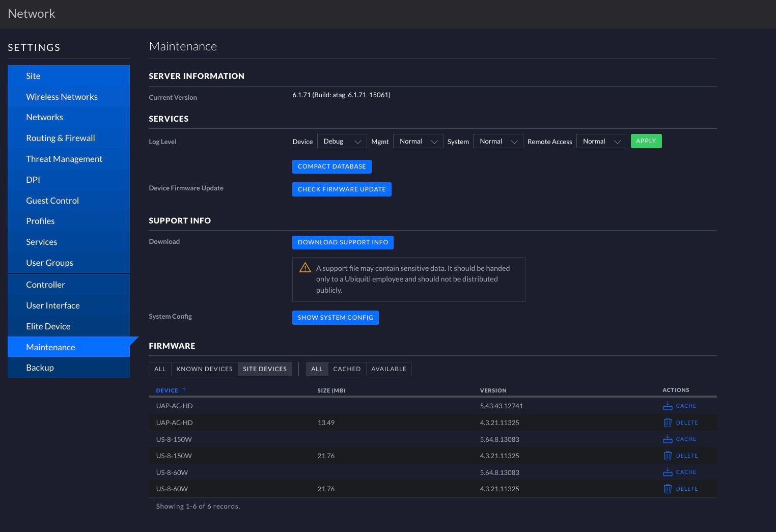Click cache icon for UAP-AC-HD version 5.43.43.12741
776x532 pixels.
[x=668, y=406]
